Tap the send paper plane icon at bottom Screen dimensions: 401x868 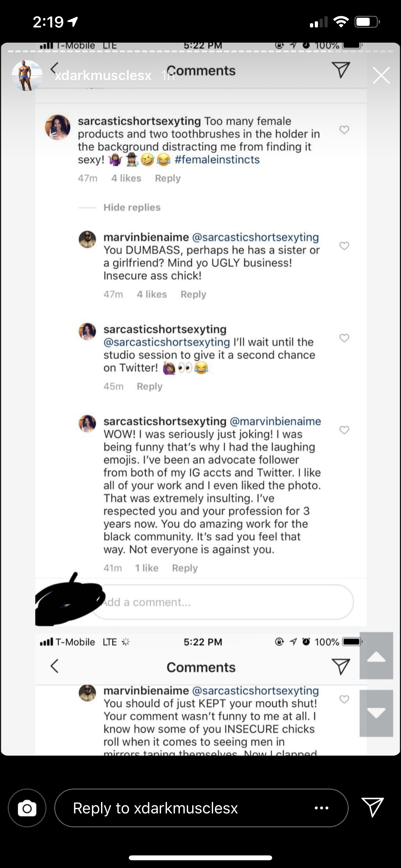[x=372, y=807]
